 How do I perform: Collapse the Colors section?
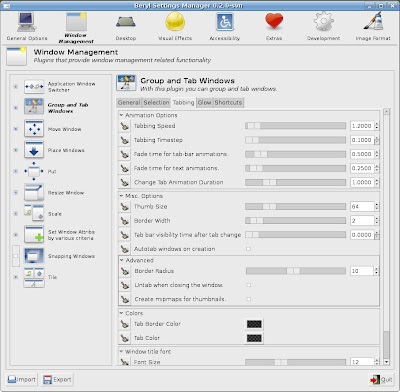click(x=121, y=313)
